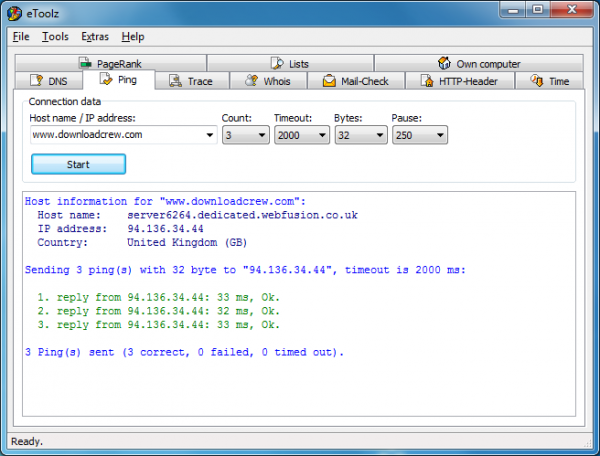The height and width of the screenshot is (456, 600).
Task: Select the Lists tab
Action: click(x=289, y=63)
